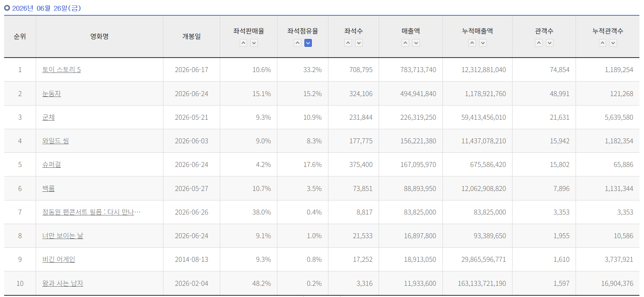Sort 좌석수 descending with down arrow
The height and width of the screenshot is (297, 644).
(359, 43)
